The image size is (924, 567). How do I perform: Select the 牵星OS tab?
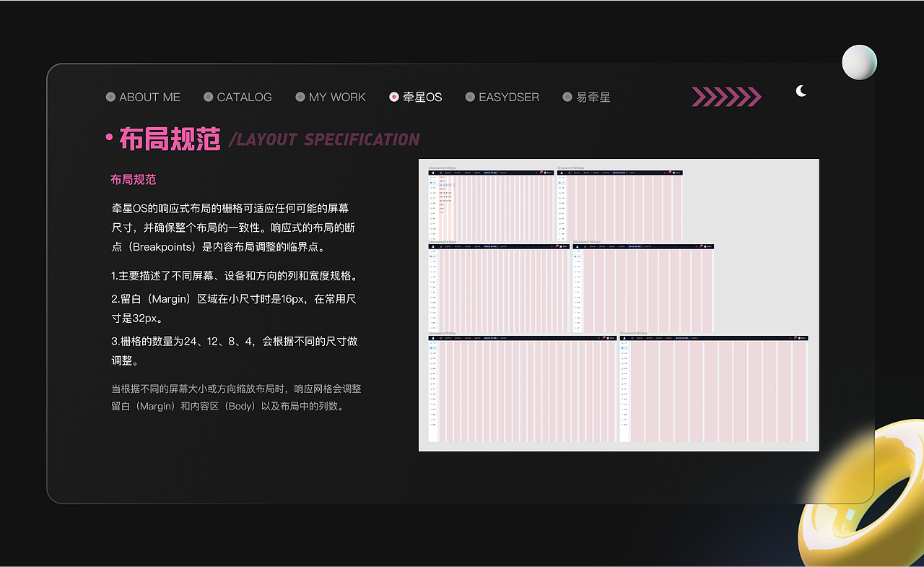tap(416, 97)
